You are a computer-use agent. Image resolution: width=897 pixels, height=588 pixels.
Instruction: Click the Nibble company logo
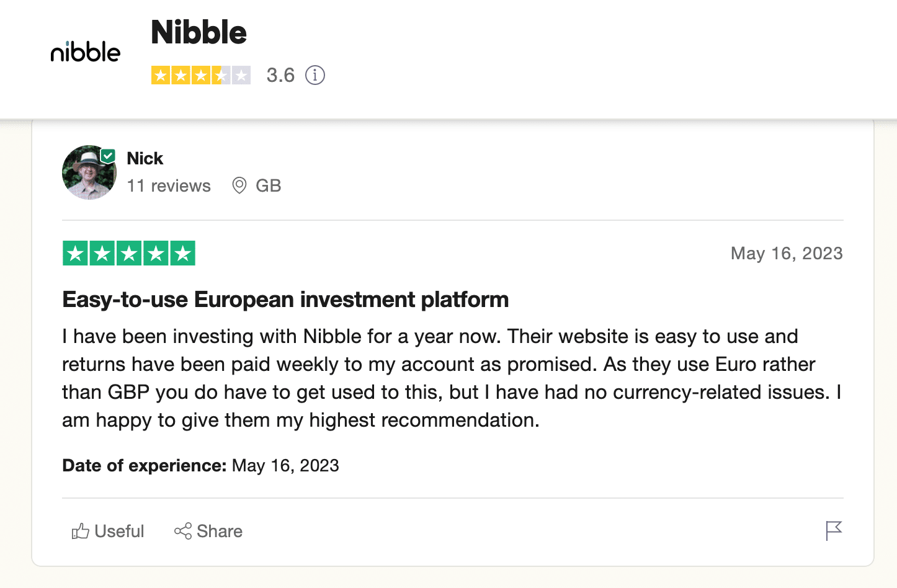[x=85, y=53]
